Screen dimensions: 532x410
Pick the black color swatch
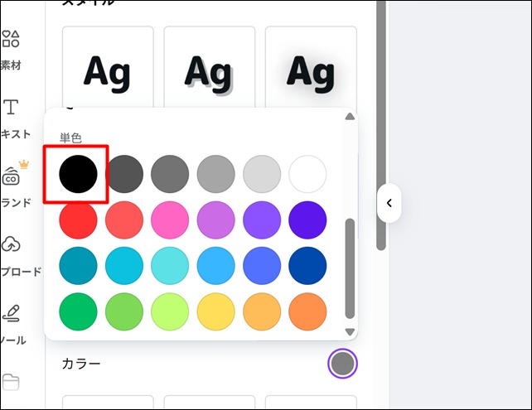(78, 174)
